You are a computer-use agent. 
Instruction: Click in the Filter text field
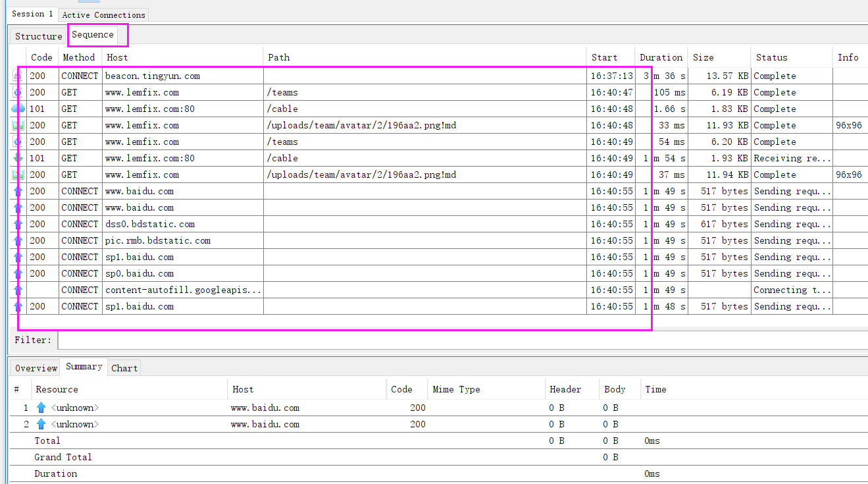pyautogui.click(x=463, y=340)
